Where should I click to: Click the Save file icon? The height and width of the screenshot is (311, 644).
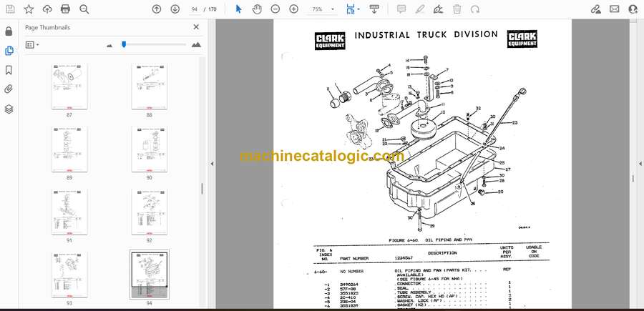(10, 9)
